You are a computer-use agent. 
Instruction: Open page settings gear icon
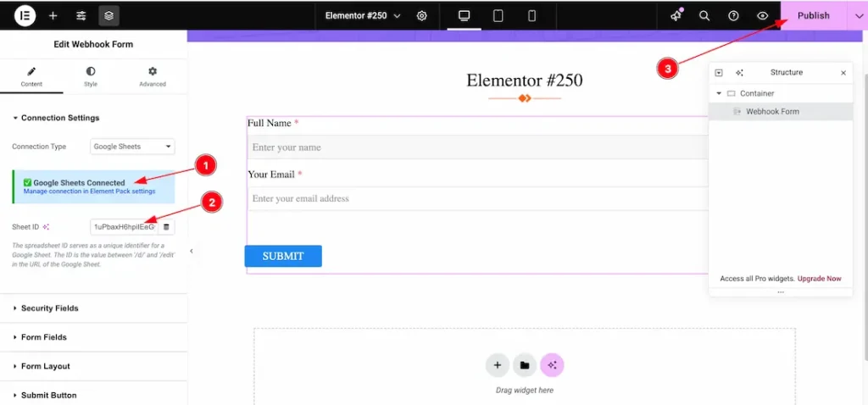tap(422, 15)
